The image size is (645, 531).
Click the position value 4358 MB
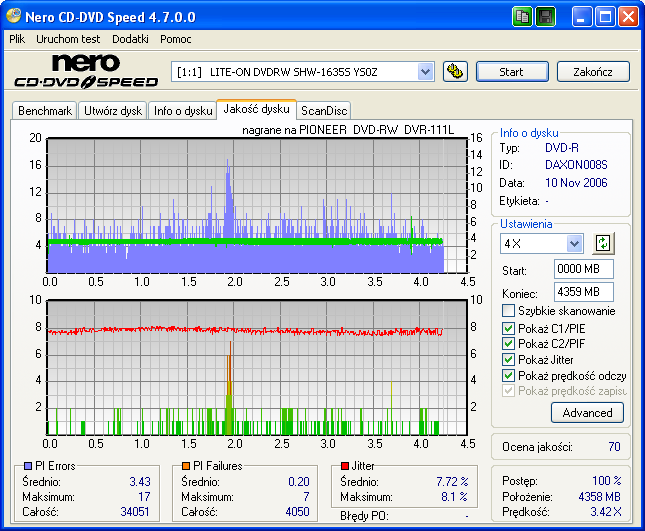click(599, 497)
